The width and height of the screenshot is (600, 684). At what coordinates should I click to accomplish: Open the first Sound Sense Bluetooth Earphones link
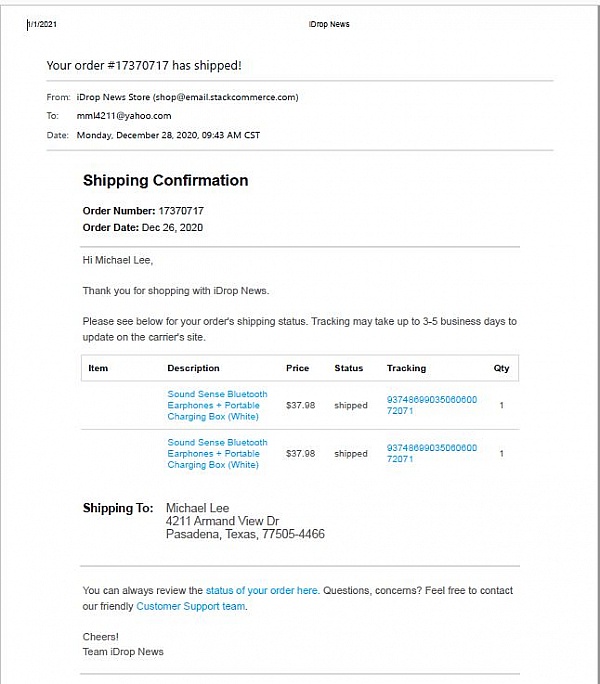(x=217, y=405)
